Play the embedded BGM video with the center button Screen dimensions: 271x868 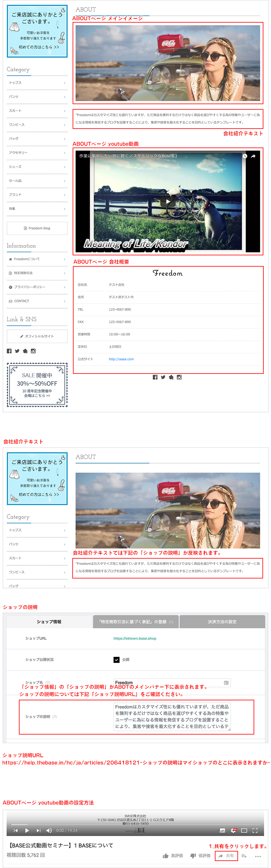168,202
